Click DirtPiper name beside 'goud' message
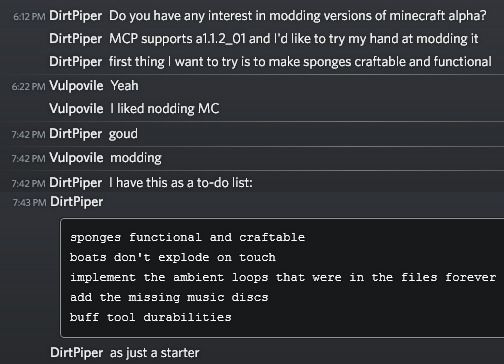The width and height of the screenshot is (504, 364). coord(76,134)
